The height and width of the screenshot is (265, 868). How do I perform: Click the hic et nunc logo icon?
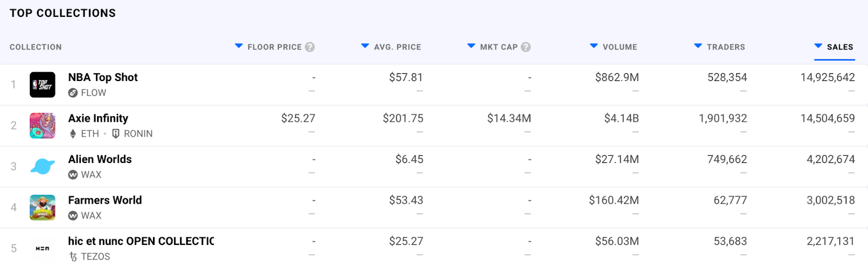pos(42,248)
